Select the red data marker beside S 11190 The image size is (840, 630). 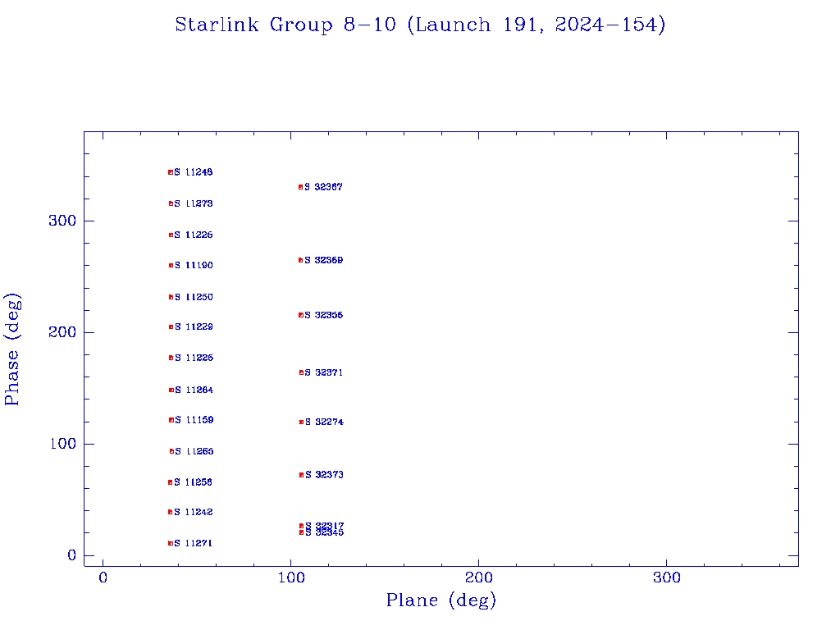tap(171, 266)
